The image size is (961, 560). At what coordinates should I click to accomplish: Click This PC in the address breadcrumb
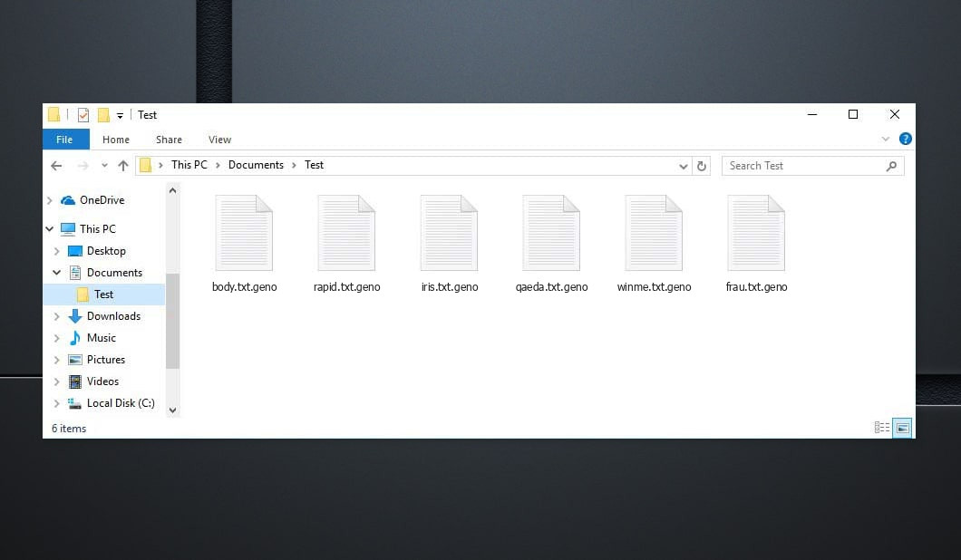(189, 165)
